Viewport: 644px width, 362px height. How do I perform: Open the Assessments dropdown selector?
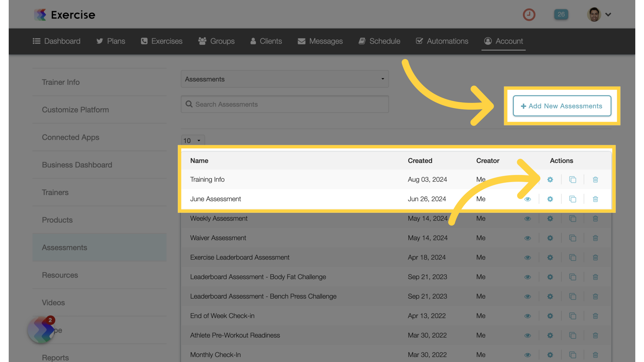(x=284, y=79)
